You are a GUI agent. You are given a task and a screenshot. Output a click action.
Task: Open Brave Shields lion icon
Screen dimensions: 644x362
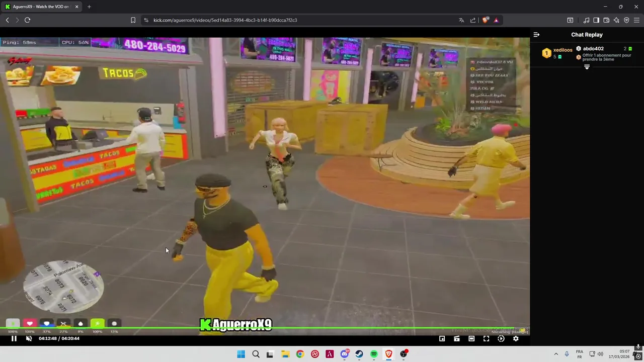click(x=485, y=20)
